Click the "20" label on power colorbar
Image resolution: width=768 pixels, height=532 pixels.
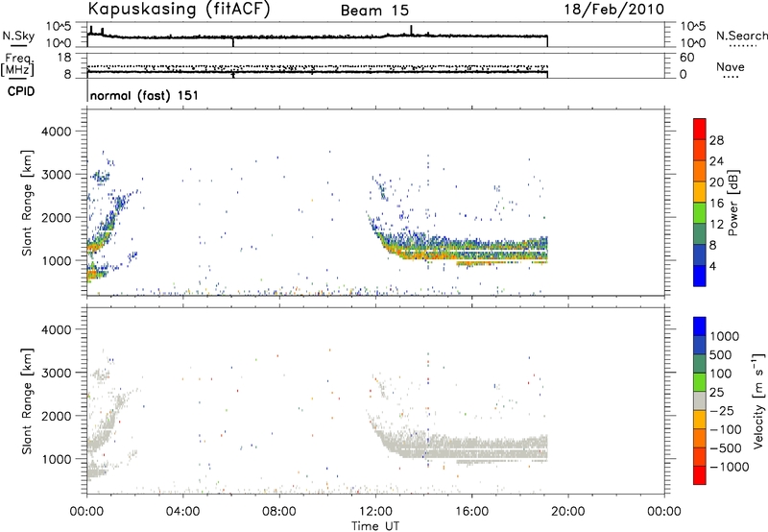click(716, 182)
